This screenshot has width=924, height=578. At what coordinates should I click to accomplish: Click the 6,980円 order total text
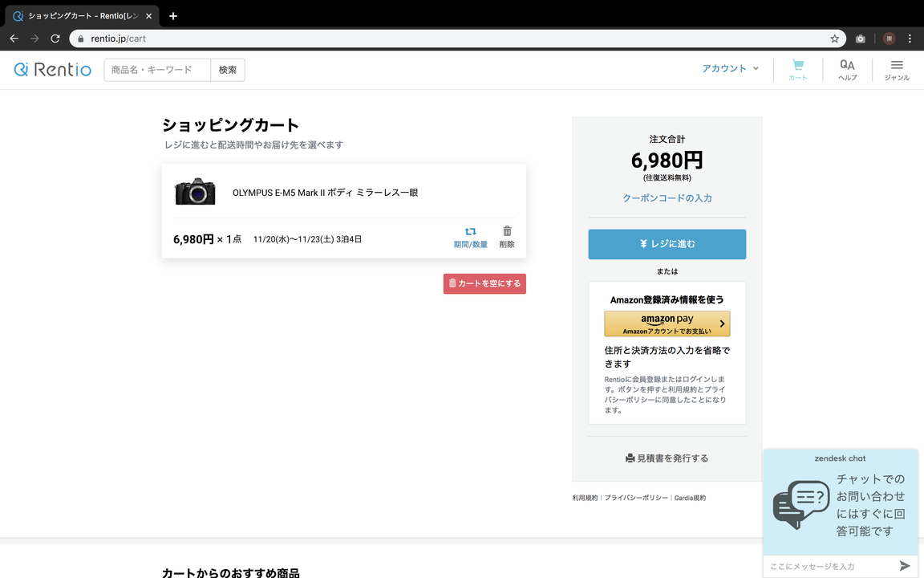point(667,160)
